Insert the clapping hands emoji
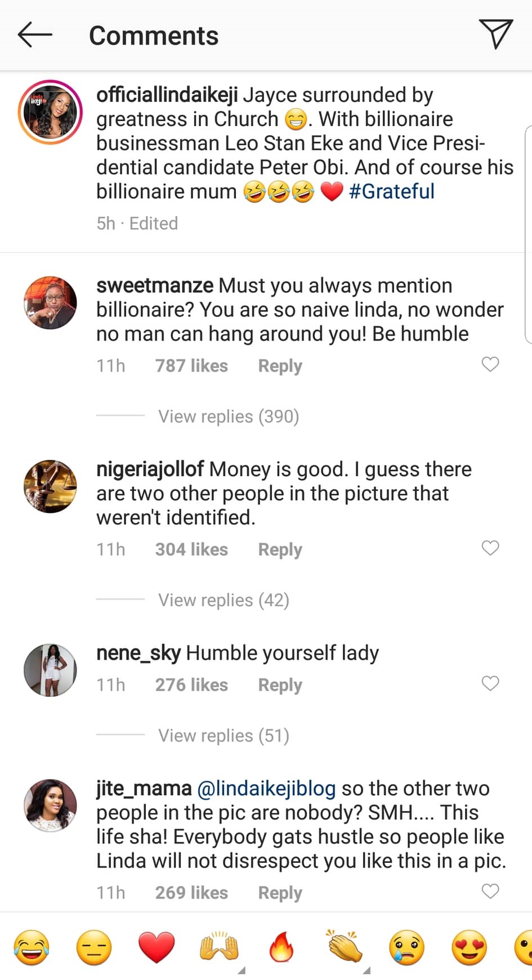 (x=344, y=946)
